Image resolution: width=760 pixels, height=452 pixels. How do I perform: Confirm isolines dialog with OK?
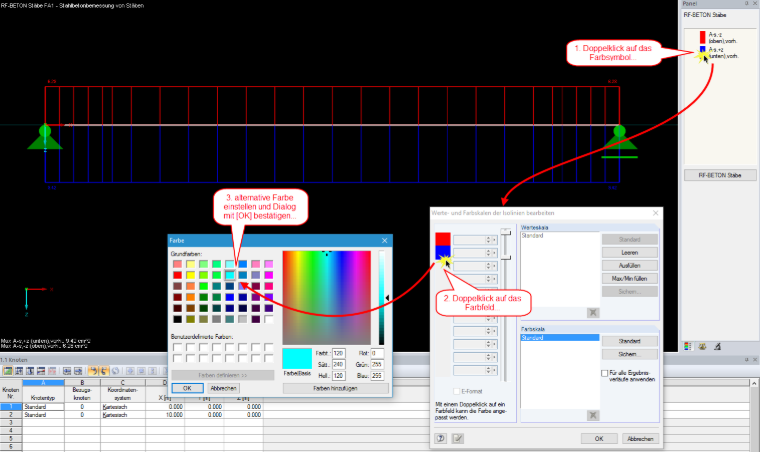pos(599,438)
